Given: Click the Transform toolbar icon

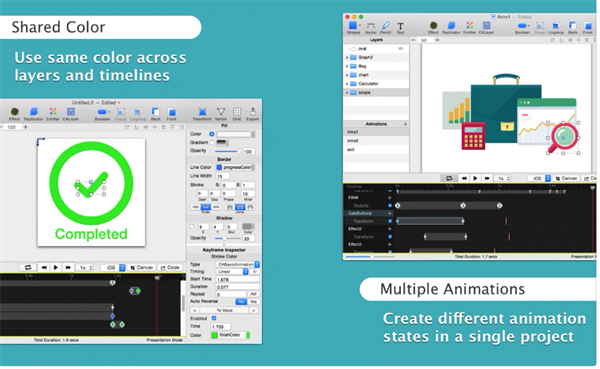Looking at the screenshot, I should (202, 112).
